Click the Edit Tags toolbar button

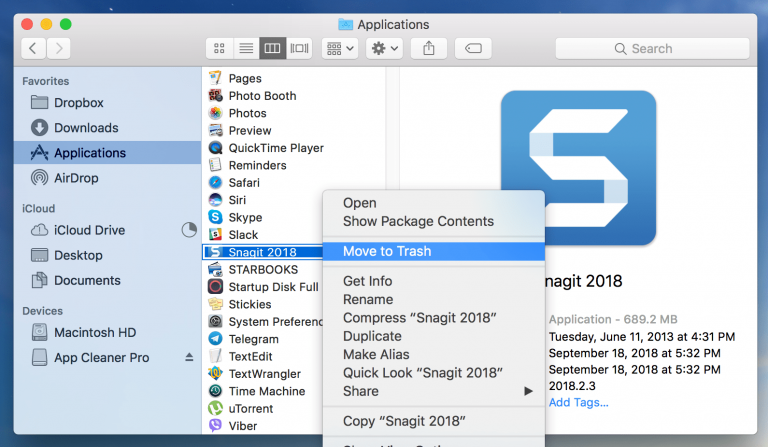473,48
